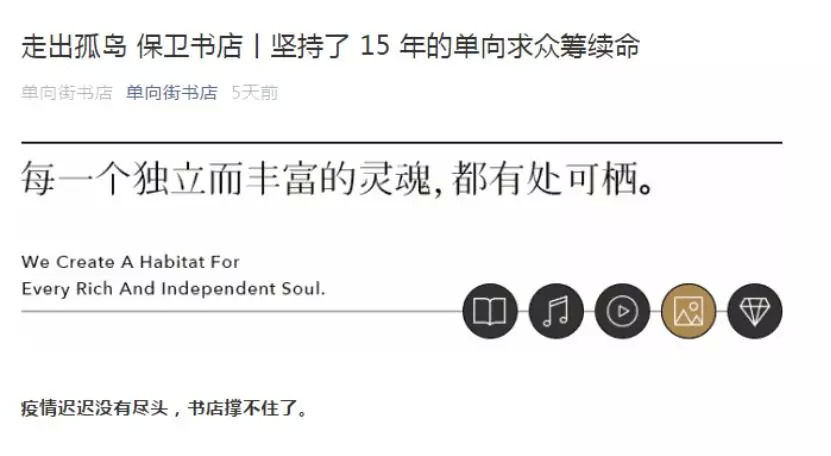Click the 每一个独立而丰富的灵魂 banner slogan
This screenshot has width=831, height=456.
tap(226, 178)
